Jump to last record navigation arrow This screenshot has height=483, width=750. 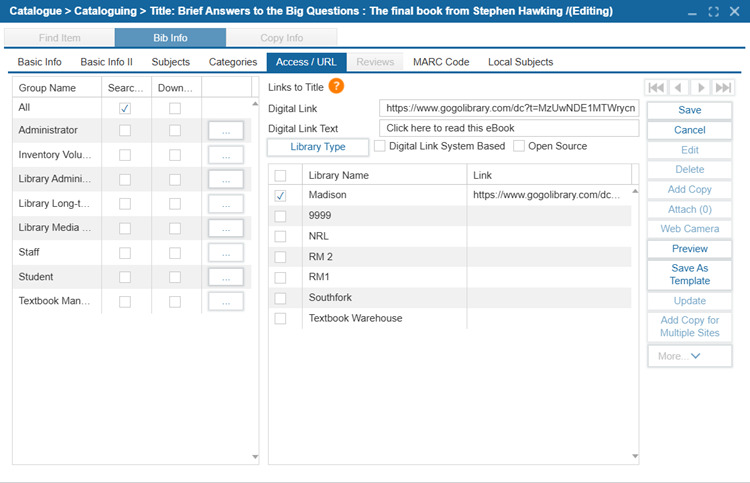click(723, 88)
